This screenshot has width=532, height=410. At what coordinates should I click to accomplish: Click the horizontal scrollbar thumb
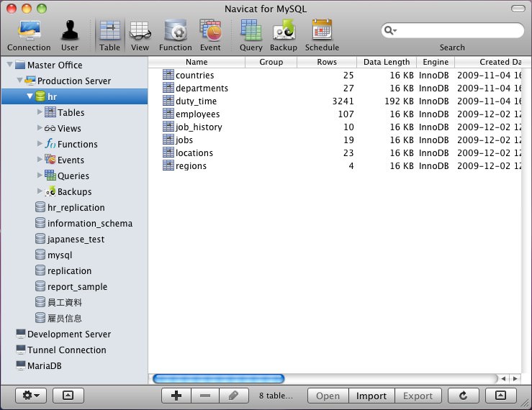point(219,378)
